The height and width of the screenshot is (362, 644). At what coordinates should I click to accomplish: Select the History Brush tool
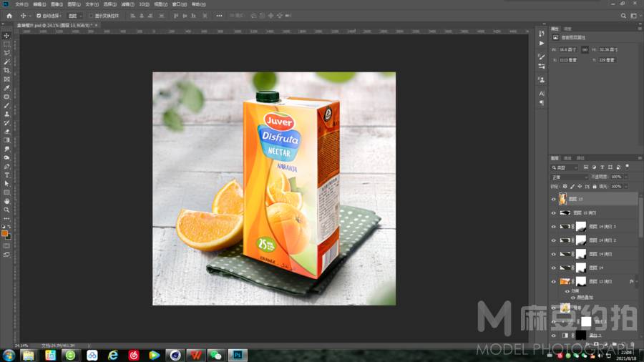tap(6, 123)
